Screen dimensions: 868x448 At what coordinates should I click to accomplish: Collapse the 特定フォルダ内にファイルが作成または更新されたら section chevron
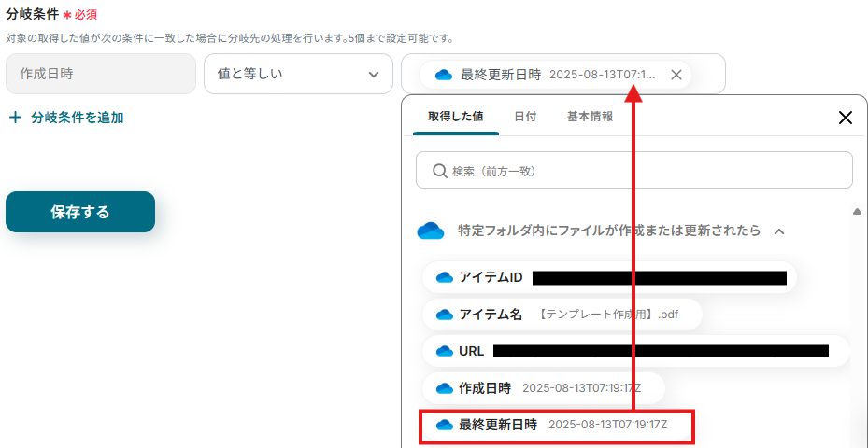tap(779, 231)
